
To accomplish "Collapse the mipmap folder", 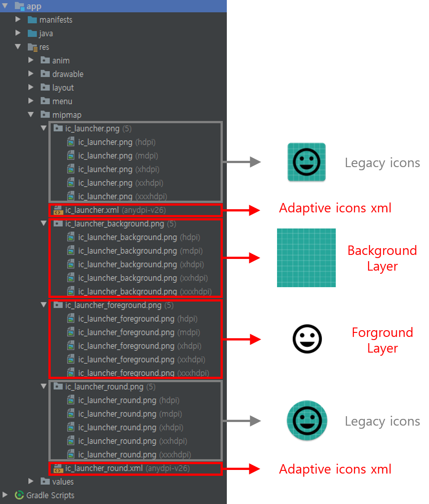I will tap(30, 114).
